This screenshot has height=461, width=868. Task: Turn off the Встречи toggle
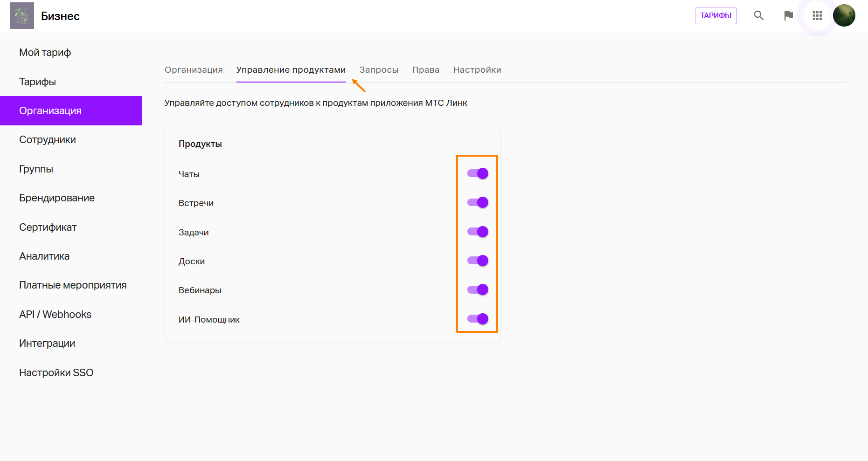tap(478, 202)
